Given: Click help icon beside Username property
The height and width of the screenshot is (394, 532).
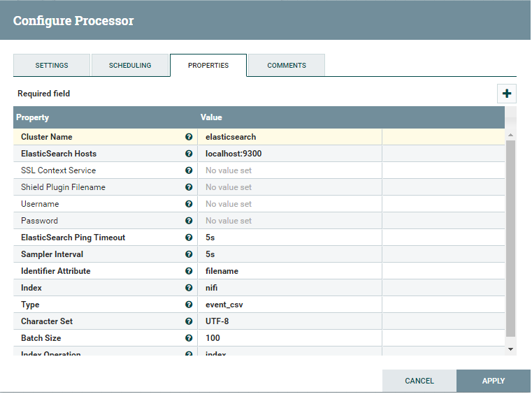Looking at the screenshot, I should tap(189, 204).
